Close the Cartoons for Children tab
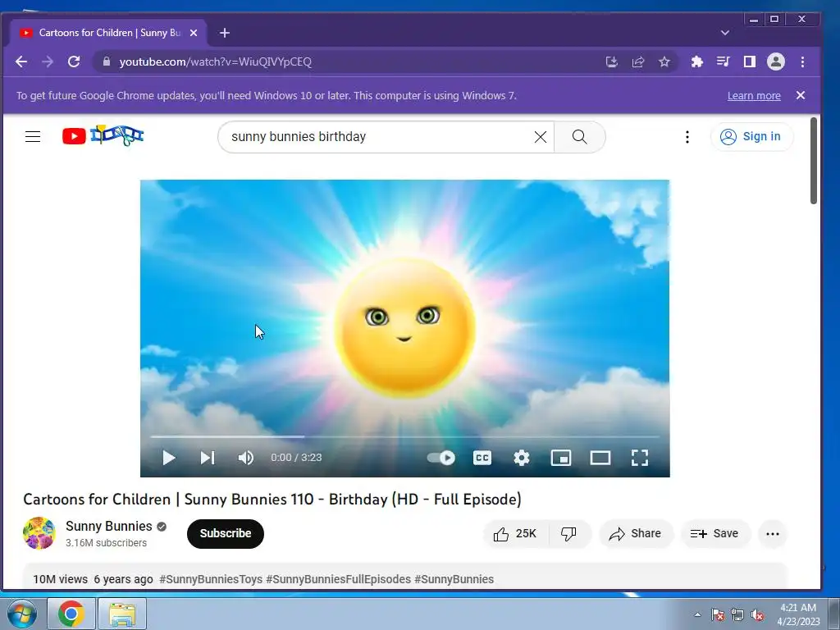The width and height of the screenshot is (840, 630). [194, 33]
